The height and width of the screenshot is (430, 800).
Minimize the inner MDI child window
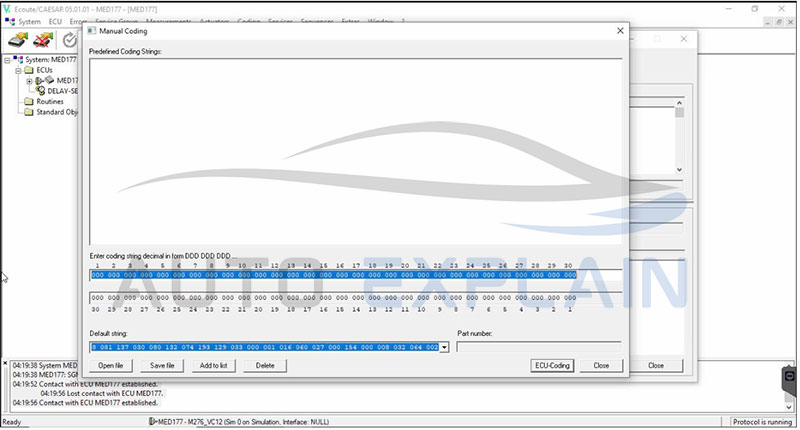tap(769, 22)
